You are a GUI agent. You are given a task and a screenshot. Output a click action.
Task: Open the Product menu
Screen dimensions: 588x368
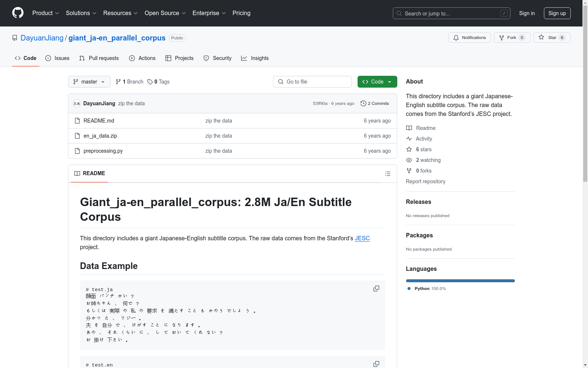pyautogui.click(x=46, y=13)
